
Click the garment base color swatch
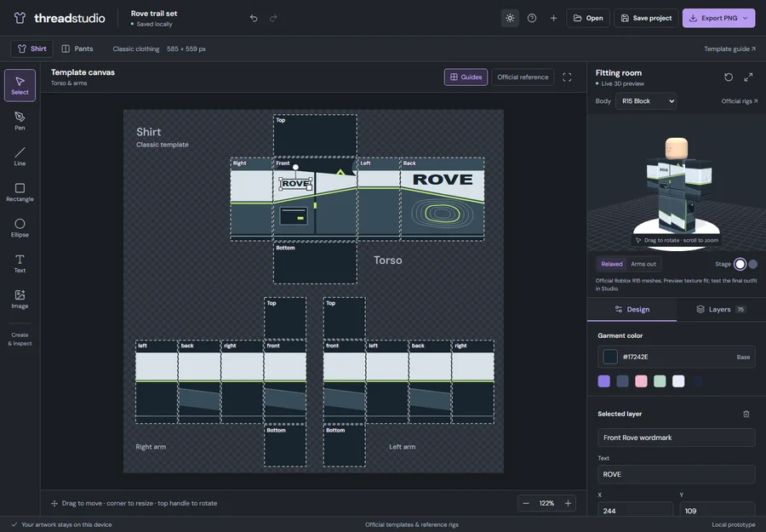[x=610, y=357]
